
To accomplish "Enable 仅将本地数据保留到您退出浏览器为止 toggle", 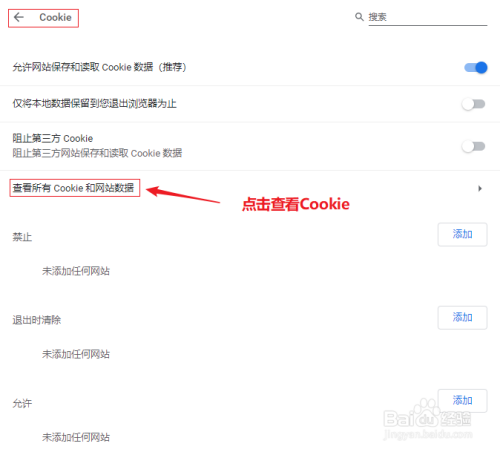I will tap(473, 104).
